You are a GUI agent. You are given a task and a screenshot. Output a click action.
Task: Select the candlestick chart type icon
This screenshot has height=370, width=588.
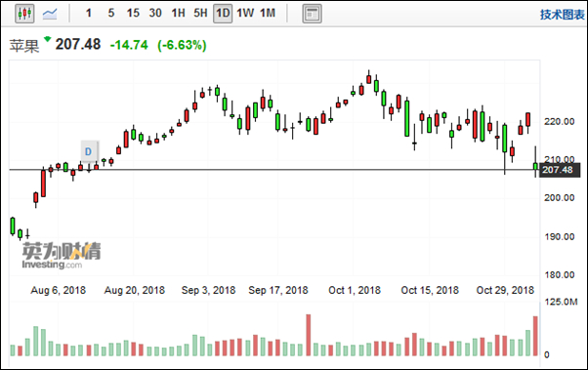tap(24, 14)
